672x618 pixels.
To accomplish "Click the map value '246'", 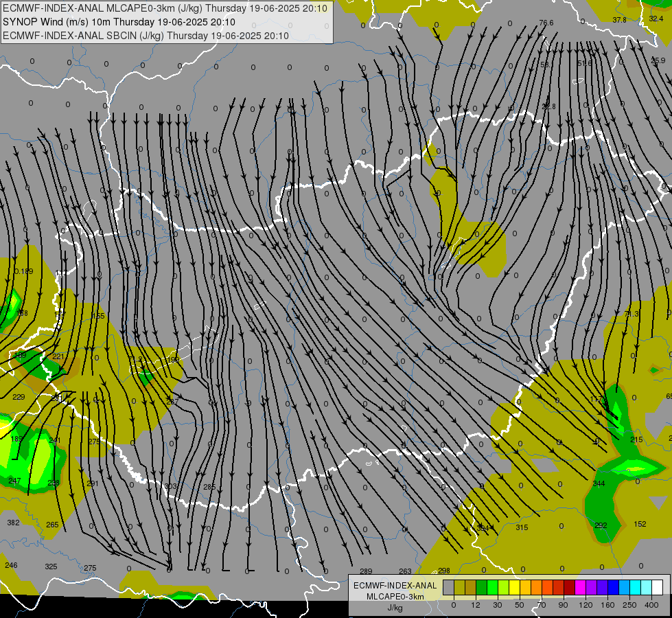I will click(x=11, y=565).
